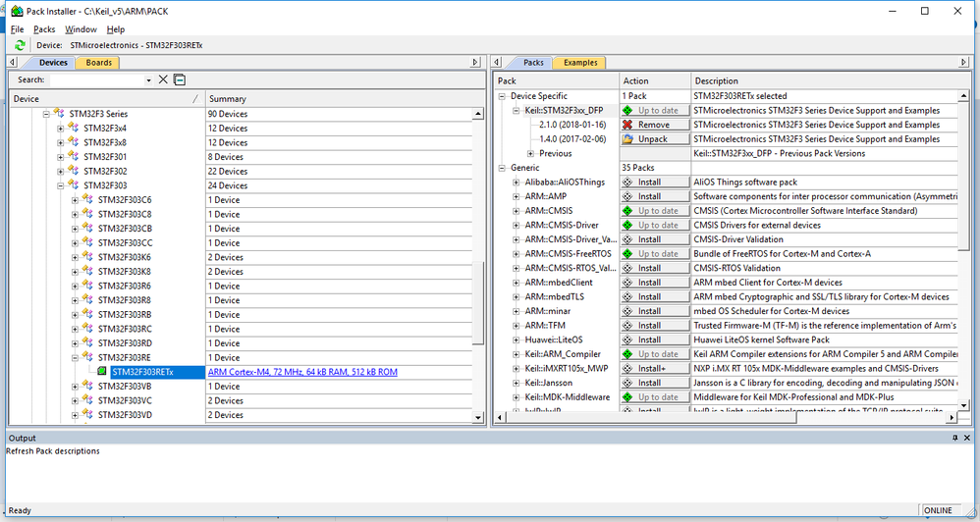Collapse the Keil::STM32F3xx_DFP node
980x522 pixels.
click(517, 111)
